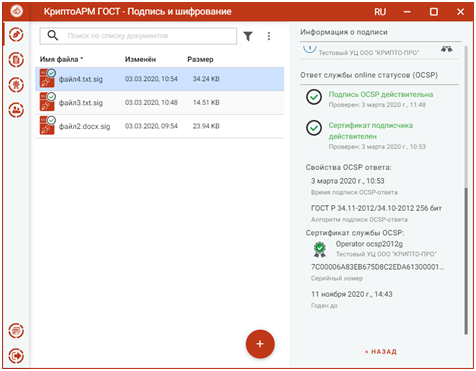Click the 14.51 KB size cell
The height and width of the screenshot is (371, 476).
point(206,103)
